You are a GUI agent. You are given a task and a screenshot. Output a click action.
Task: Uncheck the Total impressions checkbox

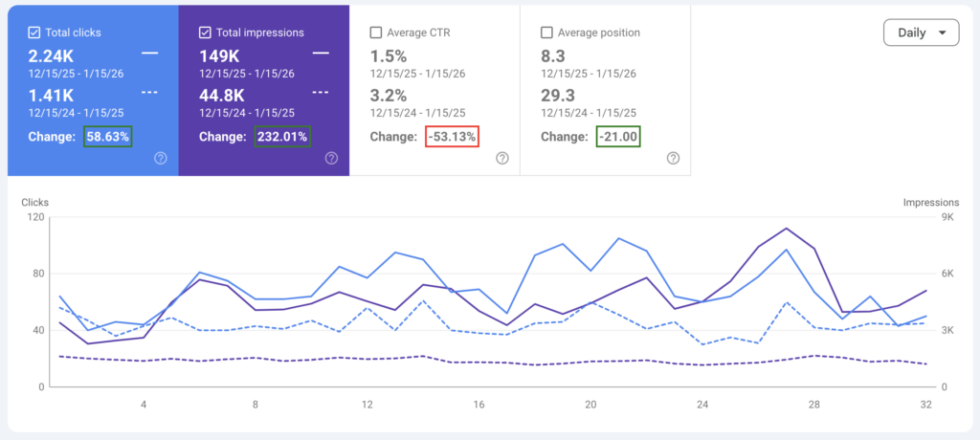coord(206,33)
